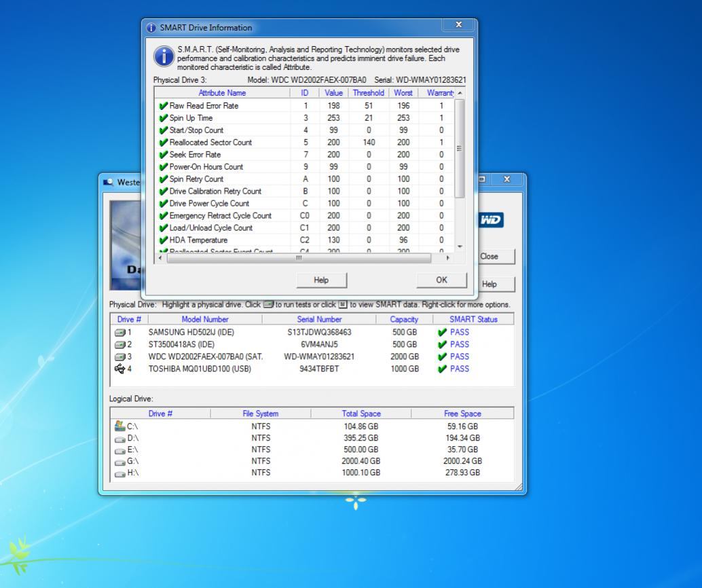
Task: Click Help button in SMART Drive Information dialog
Action: [x=321, y=280]
